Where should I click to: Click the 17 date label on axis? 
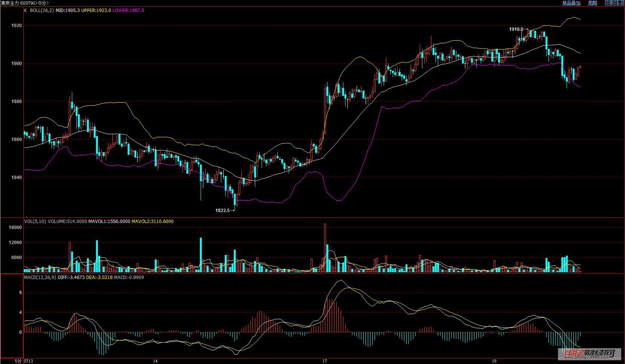click(325, 361)
